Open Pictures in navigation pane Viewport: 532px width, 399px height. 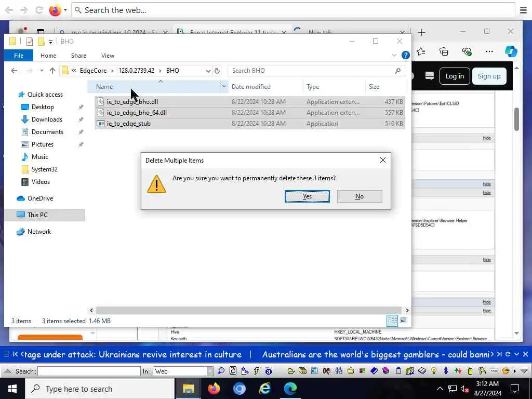[x=43, y=144]
